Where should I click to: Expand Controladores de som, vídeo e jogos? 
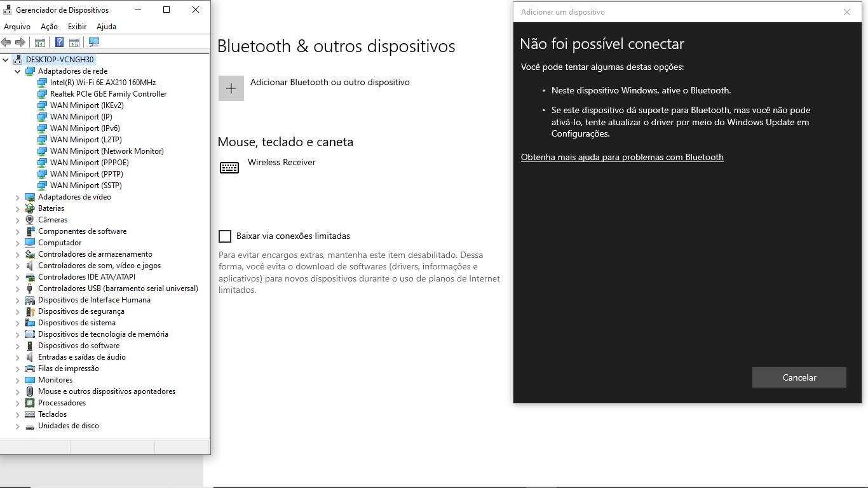pos(18,266)
